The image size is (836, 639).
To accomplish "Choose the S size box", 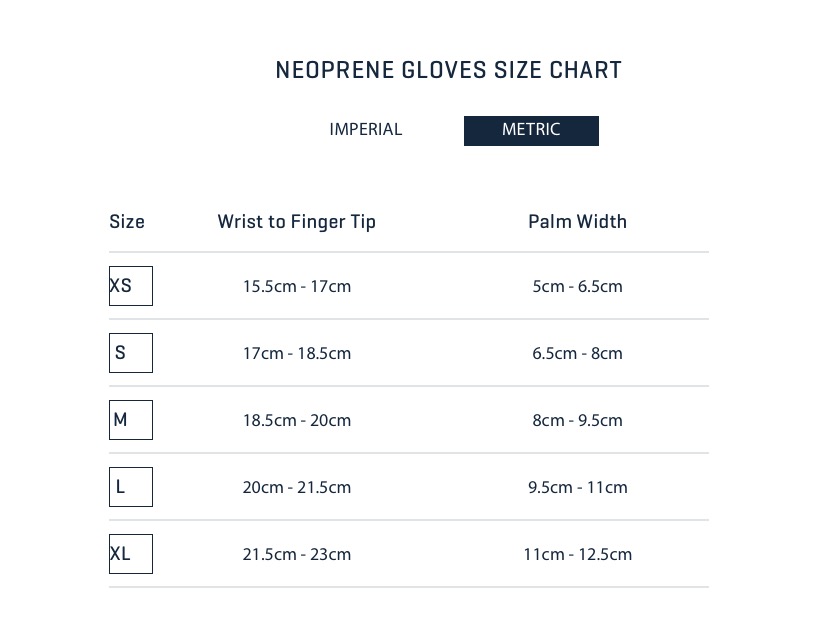I will (131, 353).
